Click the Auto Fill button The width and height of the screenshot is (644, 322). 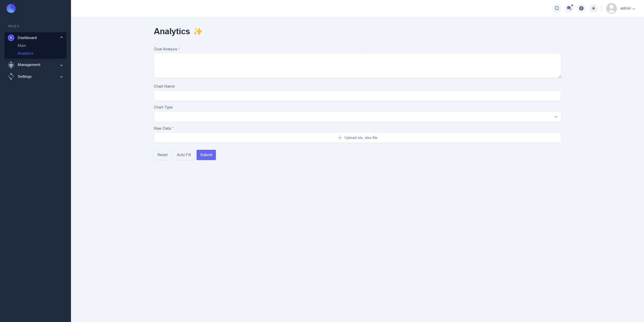[x=184, y=155]
